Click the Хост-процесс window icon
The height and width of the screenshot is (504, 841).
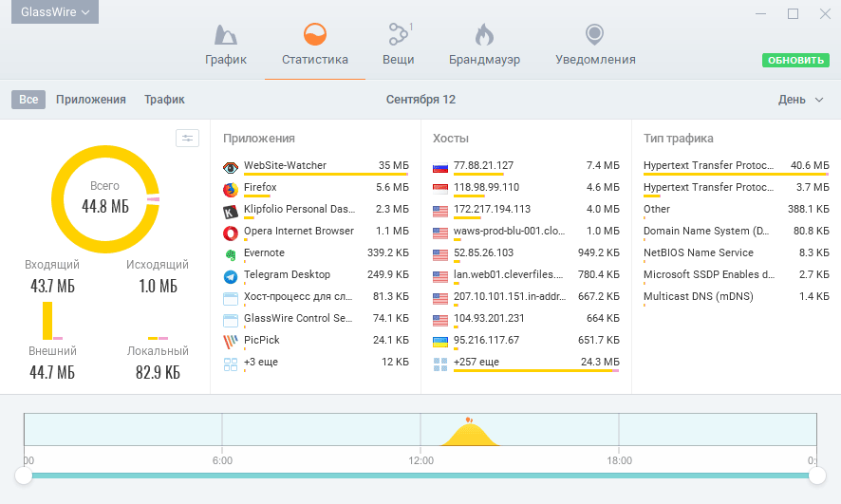point(231,299)
